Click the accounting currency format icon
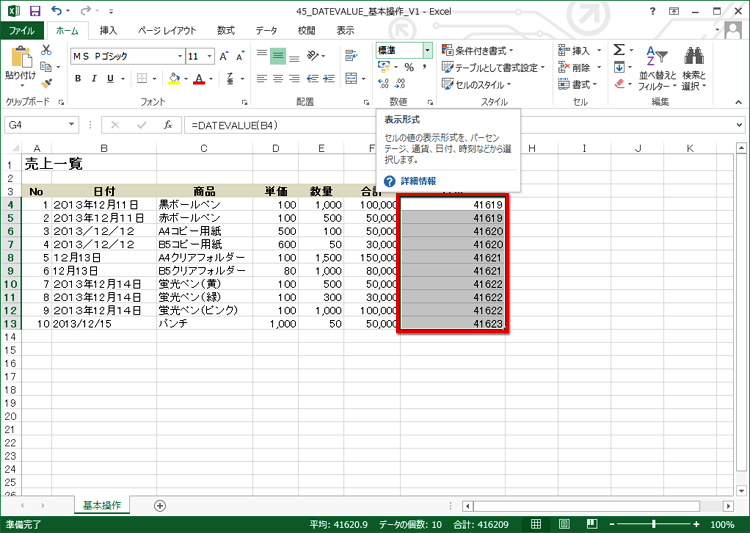Viewport: 750px width, 533px height. coord(384,67)
